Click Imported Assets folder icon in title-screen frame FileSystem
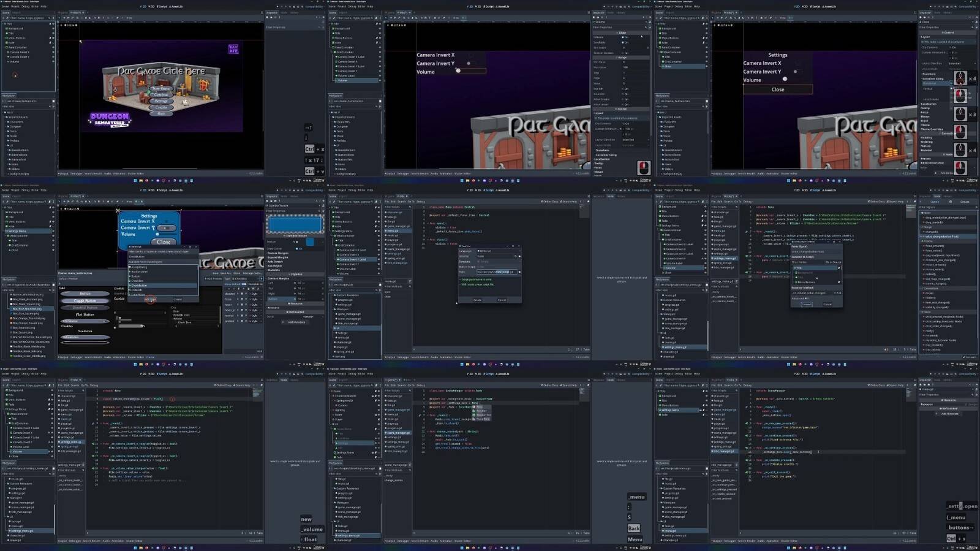Image resolution: width=980 pixels, height=551 pixels. click(8, 117)
